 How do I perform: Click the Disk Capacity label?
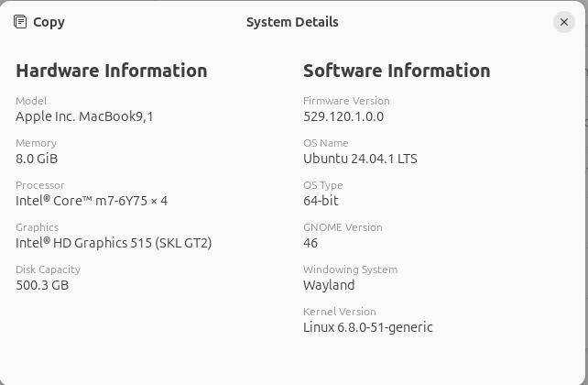48,269
